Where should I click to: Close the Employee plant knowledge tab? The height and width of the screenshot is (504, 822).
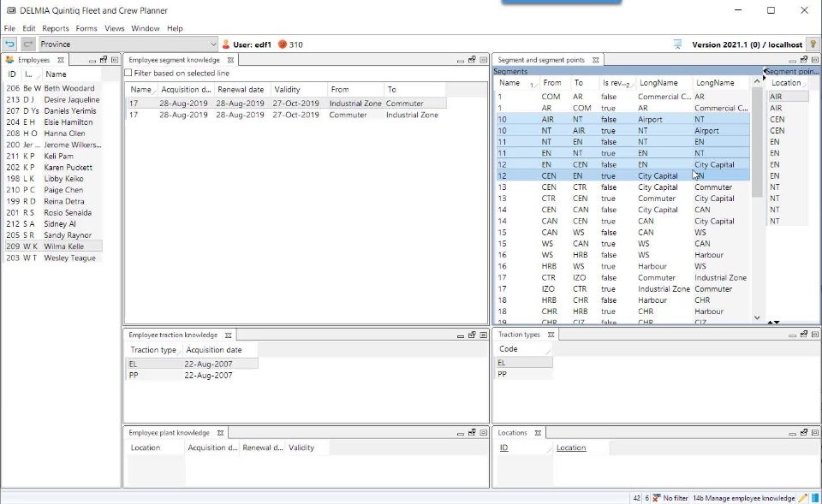click(220, 433)
